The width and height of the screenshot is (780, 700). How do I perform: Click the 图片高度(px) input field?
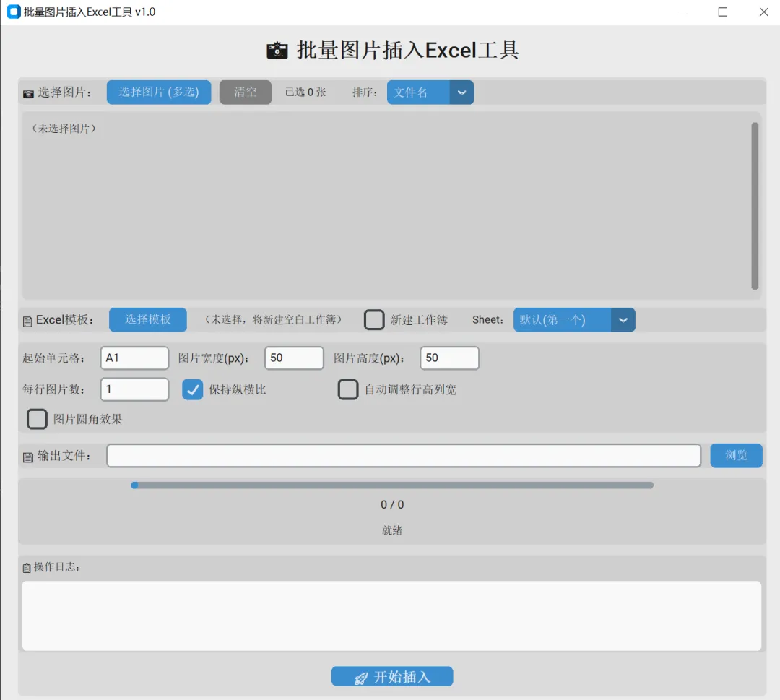click(x=449, y=358)
